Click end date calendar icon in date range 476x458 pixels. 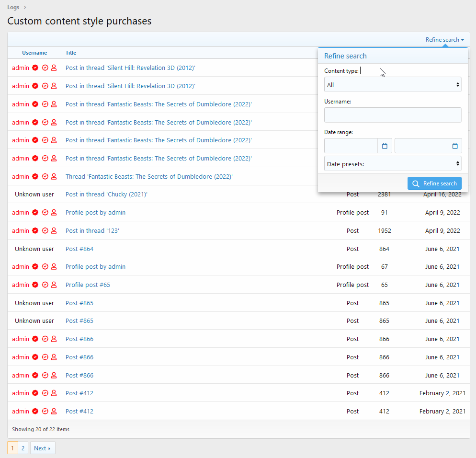[x=455, y=146]
